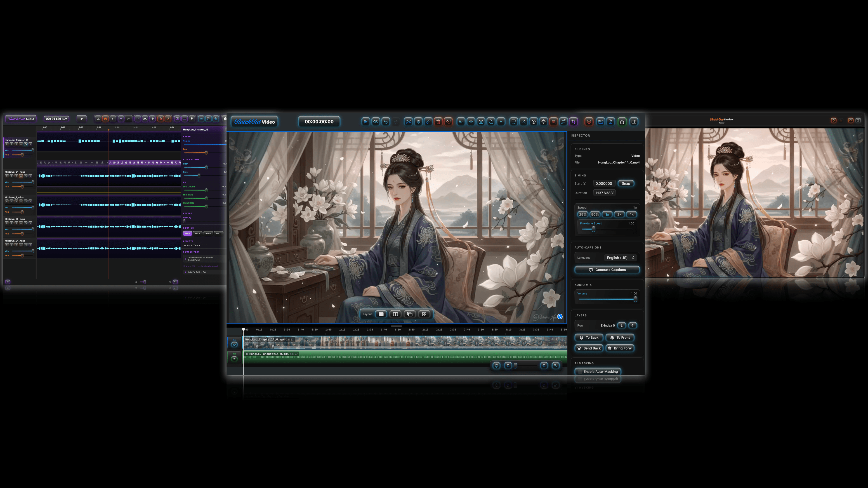
Task: Toggle loop button in ClutchCut Audio toolbar
Action: pos(98,119)
